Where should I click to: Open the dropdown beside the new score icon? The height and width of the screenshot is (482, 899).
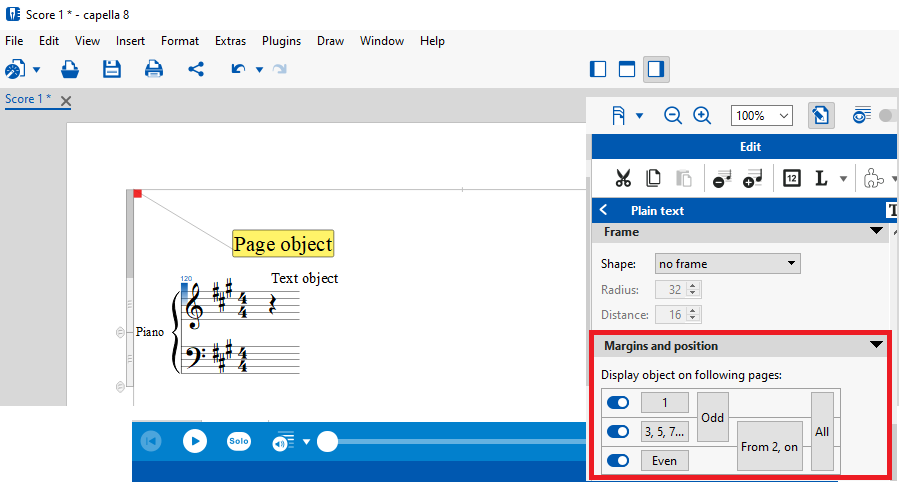click(37, 70)
